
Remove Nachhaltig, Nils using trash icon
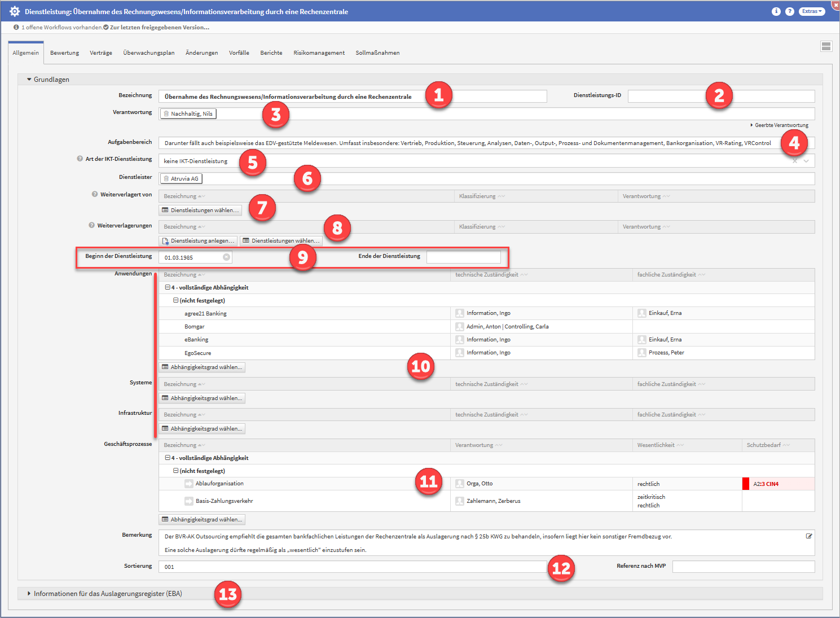166,114
